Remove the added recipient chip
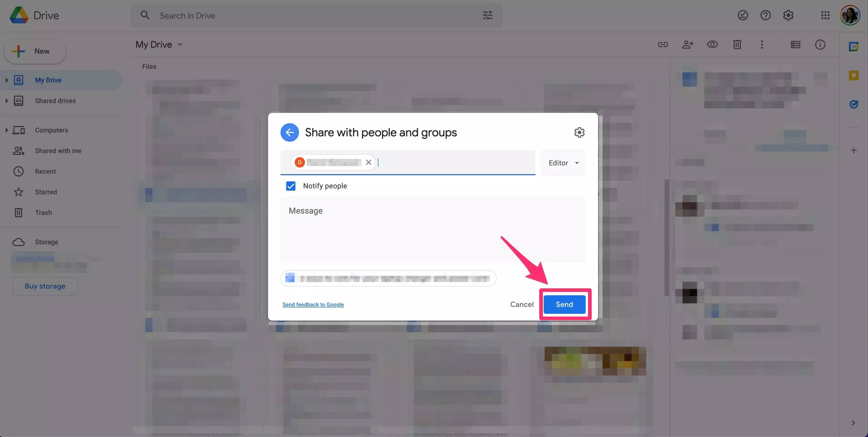The height and width of the screenshot is (437, 868). point(368,162)
